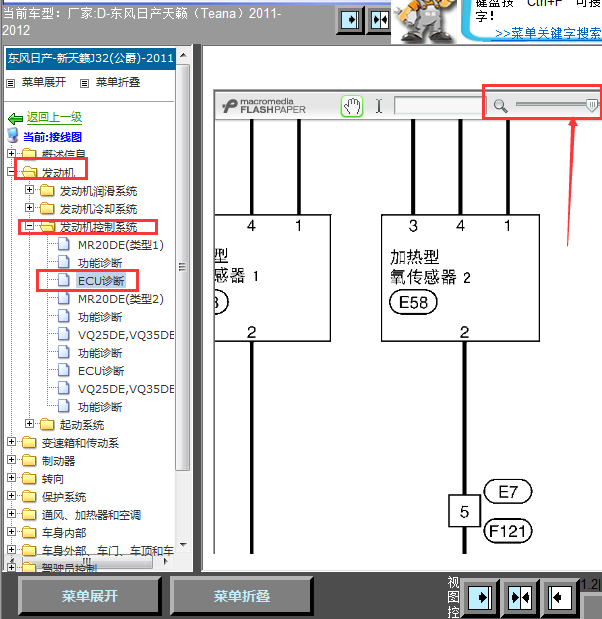Screen dimensions: 602x619
Task: Click the bottom center-split view control button
Action: coord(521,597)
